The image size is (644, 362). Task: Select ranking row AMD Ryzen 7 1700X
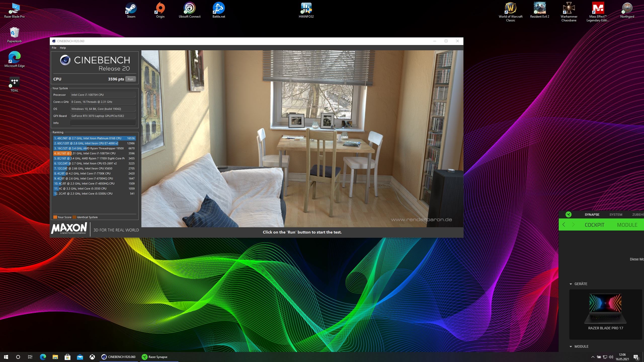[94, 158]
